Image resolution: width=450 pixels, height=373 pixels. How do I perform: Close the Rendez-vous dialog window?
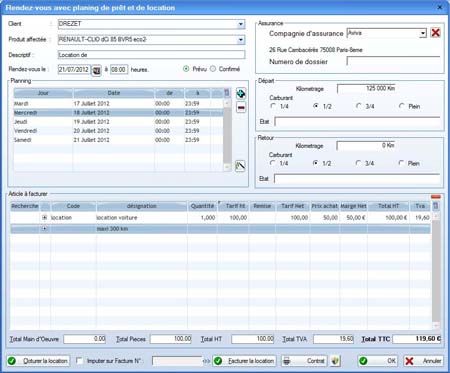coord(440,7)
